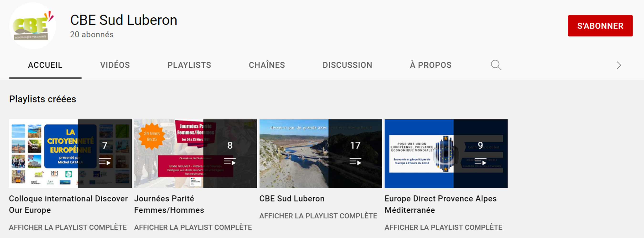Expand more tabs with the right chevron
This screenshot has height=238, width=644.
point(619,65)
